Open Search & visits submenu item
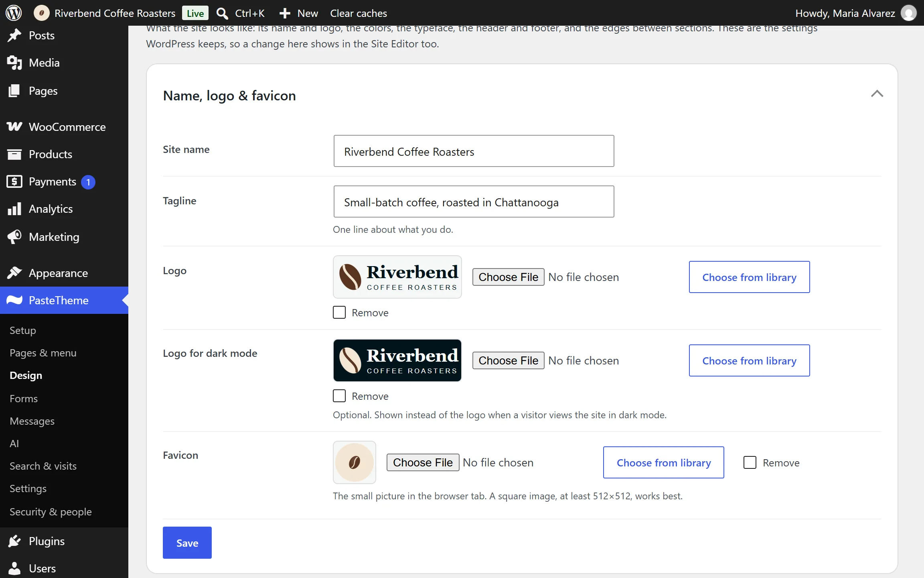Viewport: 924px width, 578px height. 43,466
